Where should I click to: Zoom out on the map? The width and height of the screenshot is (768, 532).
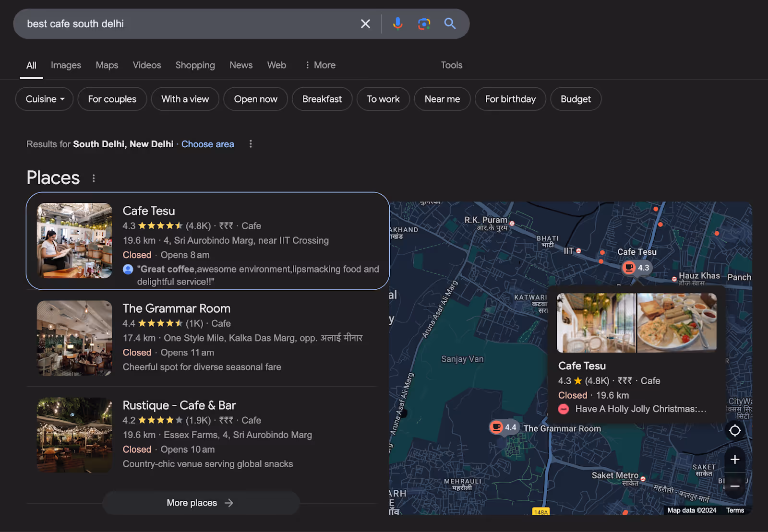pos(735,486)
